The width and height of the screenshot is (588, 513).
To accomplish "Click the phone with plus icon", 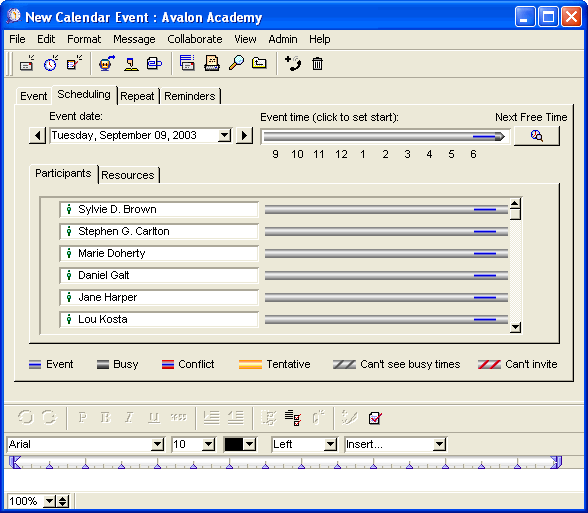I will pyautogui.click(x=293, y=63).
